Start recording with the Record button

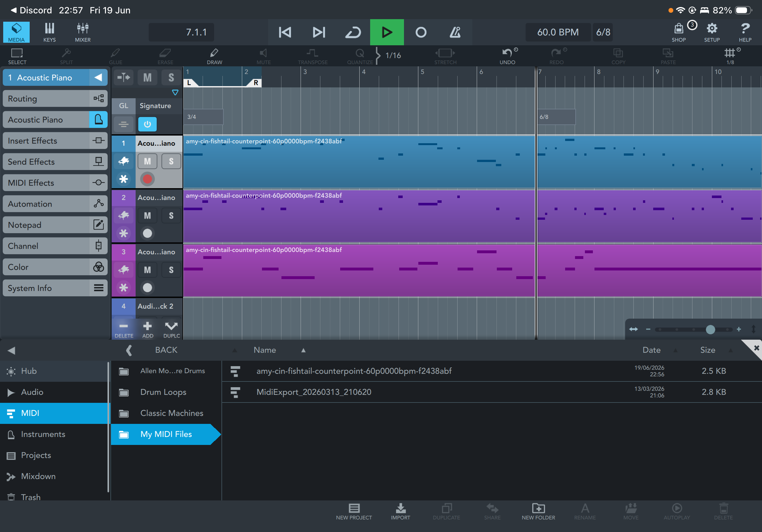[421, 32]
